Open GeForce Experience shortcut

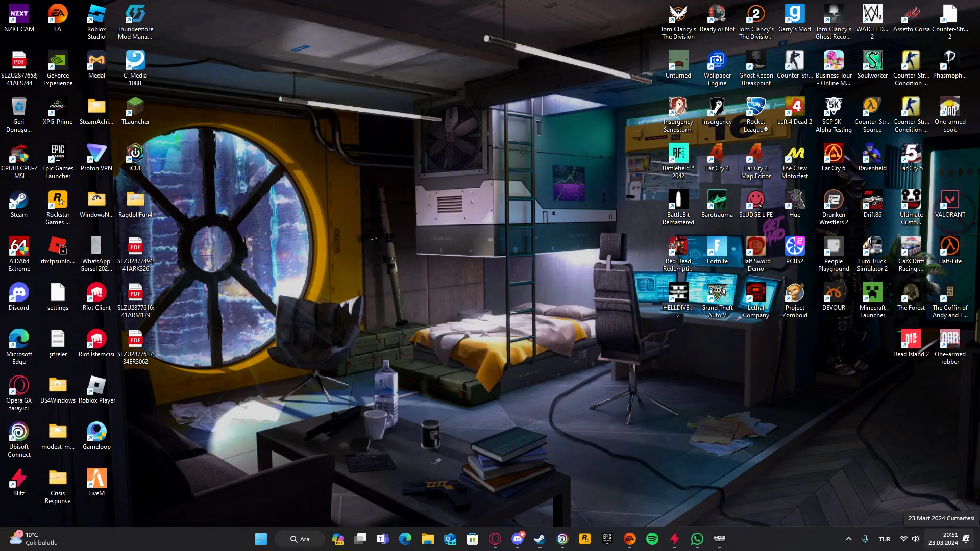coord(58,69)
